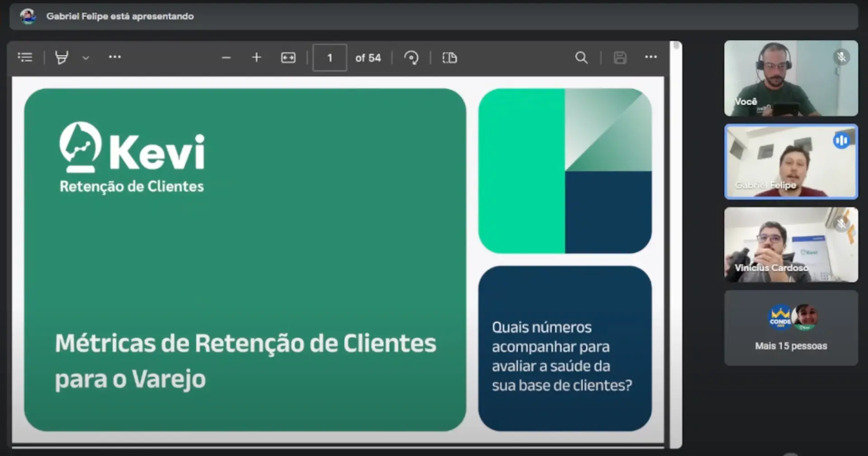The width and height of the screenshot is (868, 456).
Task: Select Vinicius Cardoso's video tile
Action: pos(791,245)
